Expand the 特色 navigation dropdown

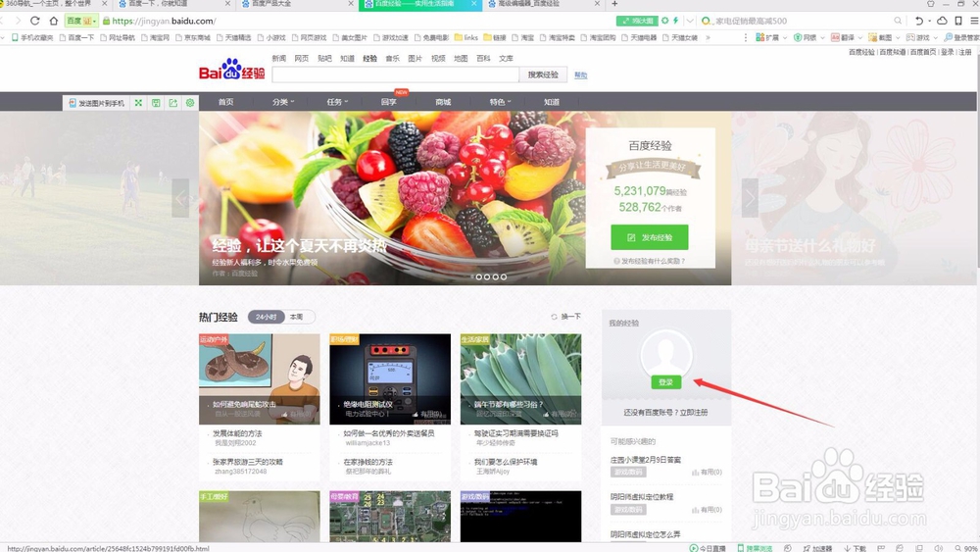click(x=501, y=102)
